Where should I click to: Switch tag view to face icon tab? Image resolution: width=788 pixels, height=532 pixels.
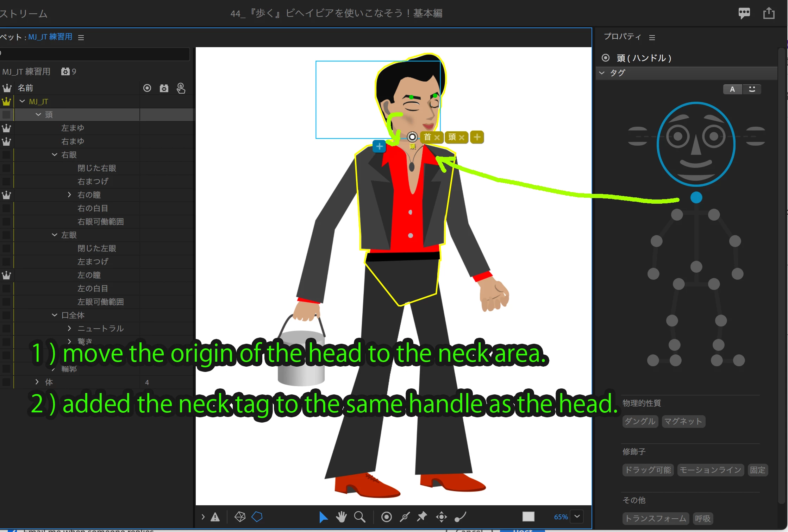coord(752,89)
